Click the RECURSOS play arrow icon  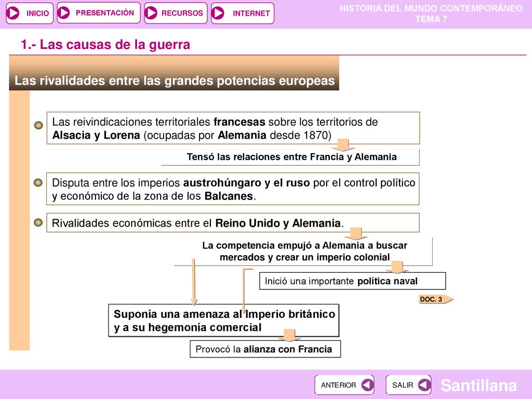click(151, 13)
